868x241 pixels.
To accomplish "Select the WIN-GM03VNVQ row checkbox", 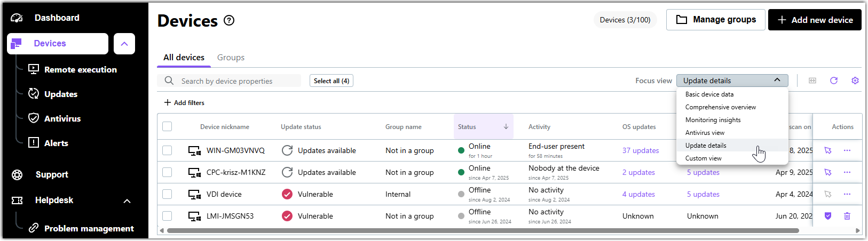I will pos(167,150).
